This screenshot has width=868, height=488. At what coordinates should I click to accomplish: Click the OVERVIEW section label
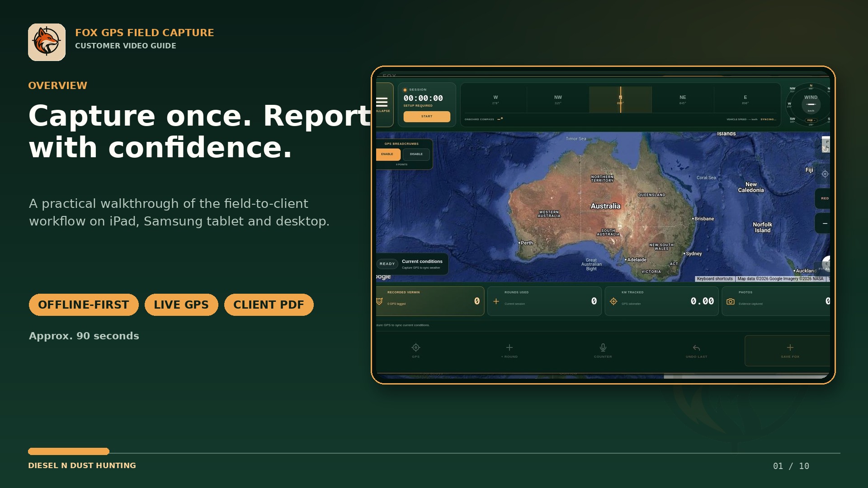[57, 85]
